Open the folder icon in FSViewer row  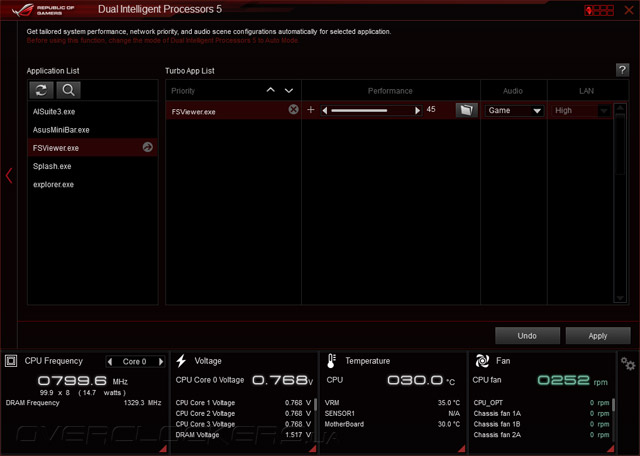(467, 110)
